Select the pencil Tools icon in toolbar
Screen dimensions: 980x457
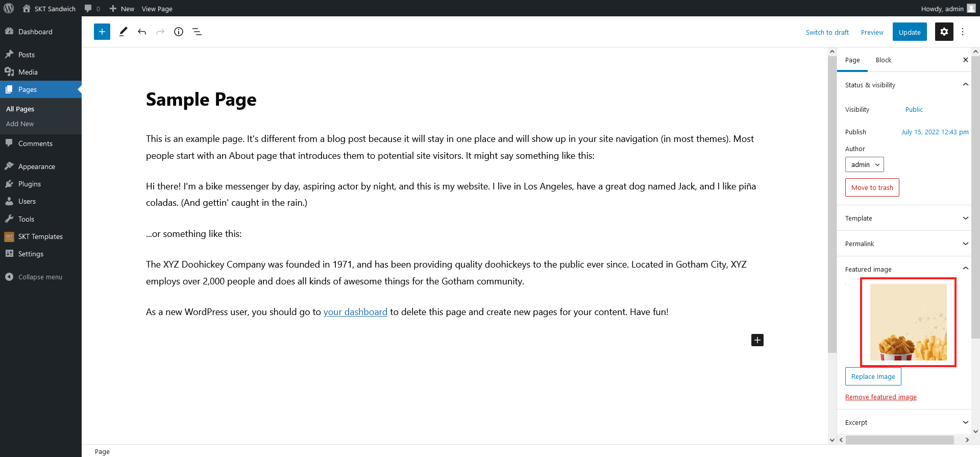click(123, 32)
